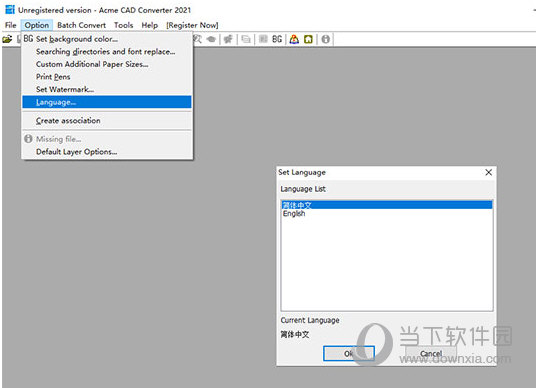Click the gray grid toolbar icon
This screenshot has width=536, height=388.
click(x=263, y=39)
